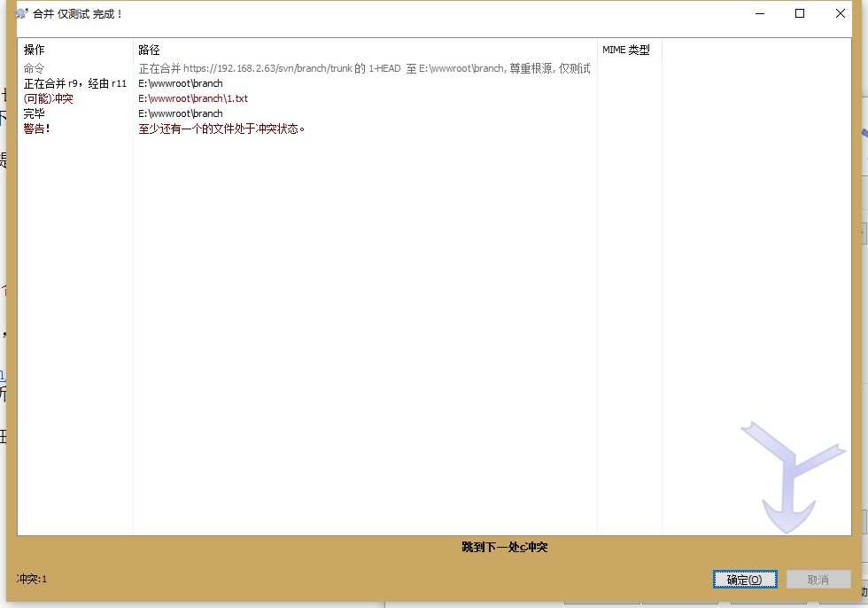Sort by the 路径 column header
The width and height of the screenshot is (868, 608).
pyautogui.click(x=365, y=50)
